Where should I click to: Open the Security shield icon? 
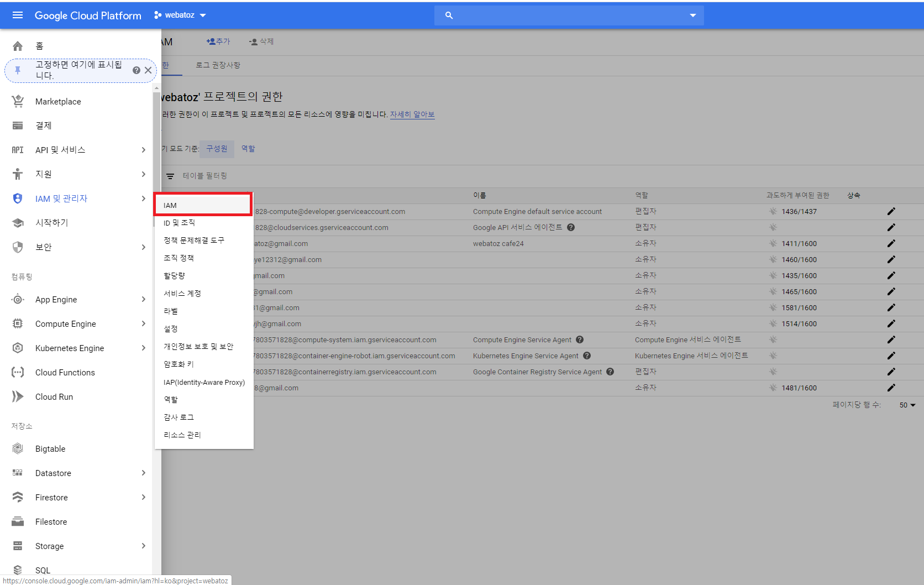18,247
